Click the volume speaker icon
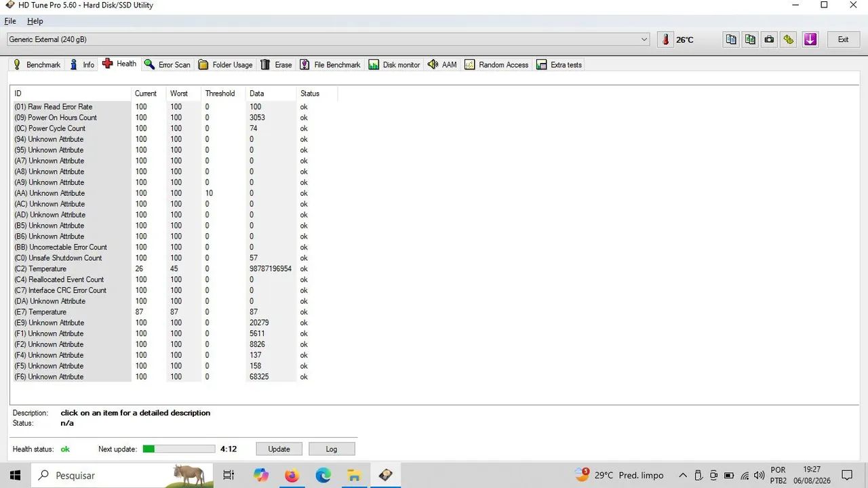The image size is (868, 488). click(759, 475)
